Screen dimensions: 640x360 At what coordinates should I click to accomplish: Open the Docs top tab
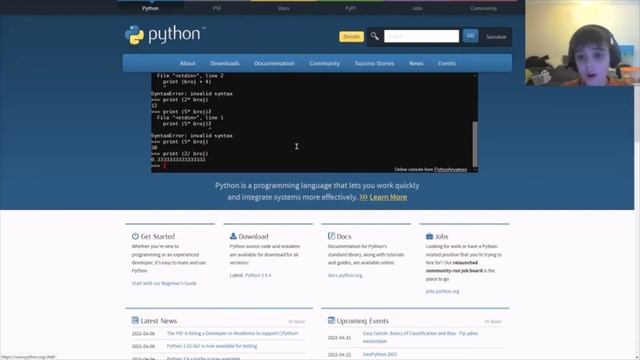(284, 8)
